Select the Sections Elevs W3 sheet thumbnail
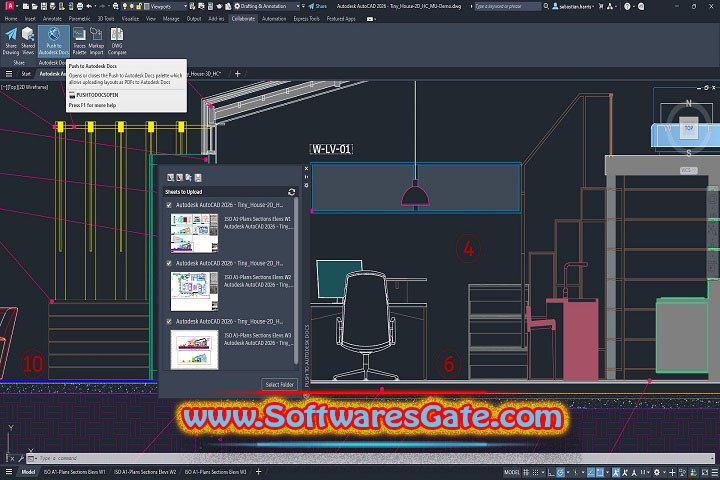 pyautogui.click(x=194, y=350)
